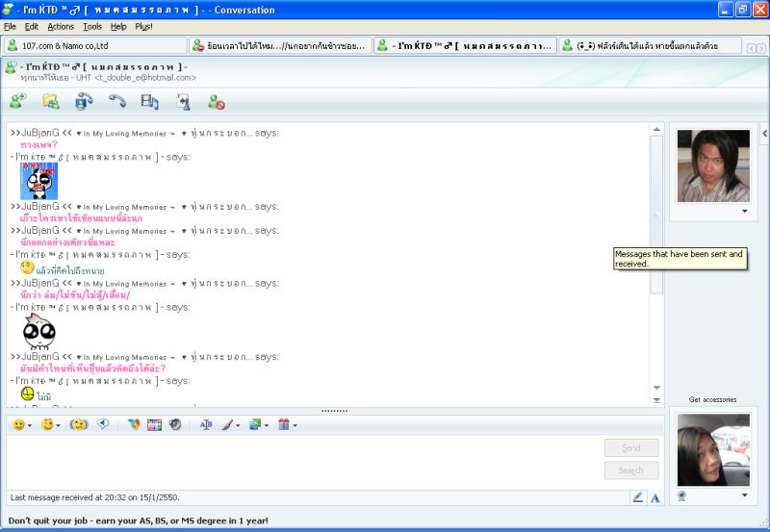Open the background picker icon
Viewport: 770px width, 532px height.
[x=255, y=424]
